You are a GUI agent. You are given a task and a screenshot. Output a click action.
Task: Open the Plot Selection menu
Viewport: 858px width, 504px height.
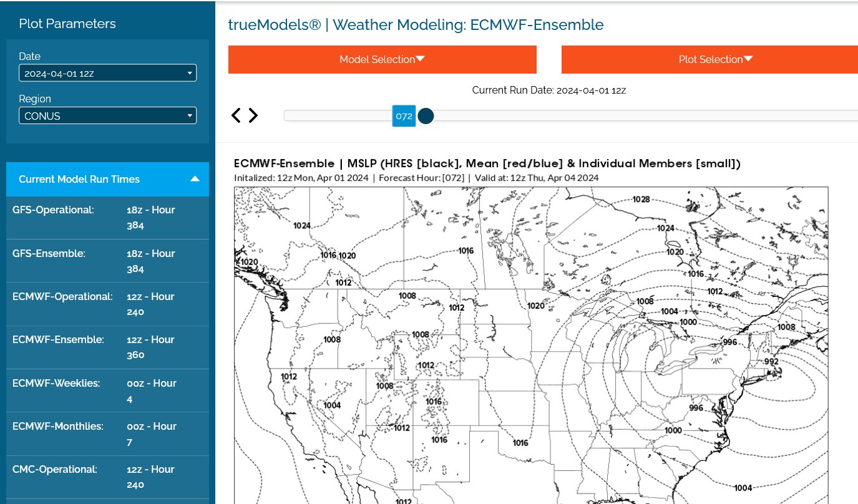click(x=709, y=59)
